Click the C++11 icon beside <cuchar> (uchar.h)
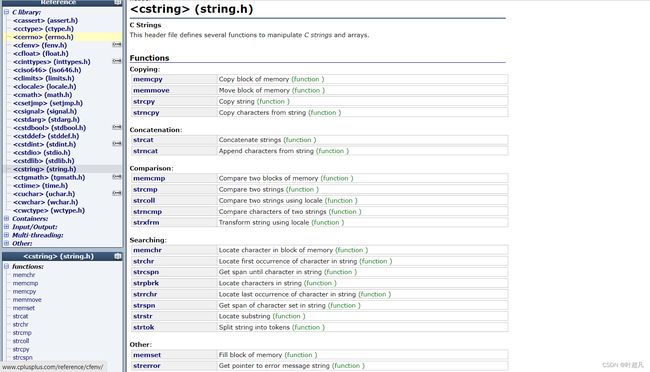 click(117, 194)
